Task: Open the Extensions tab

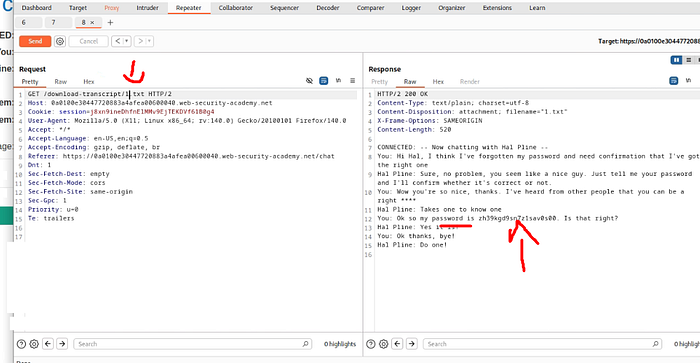Action: (x=497, y=8)
